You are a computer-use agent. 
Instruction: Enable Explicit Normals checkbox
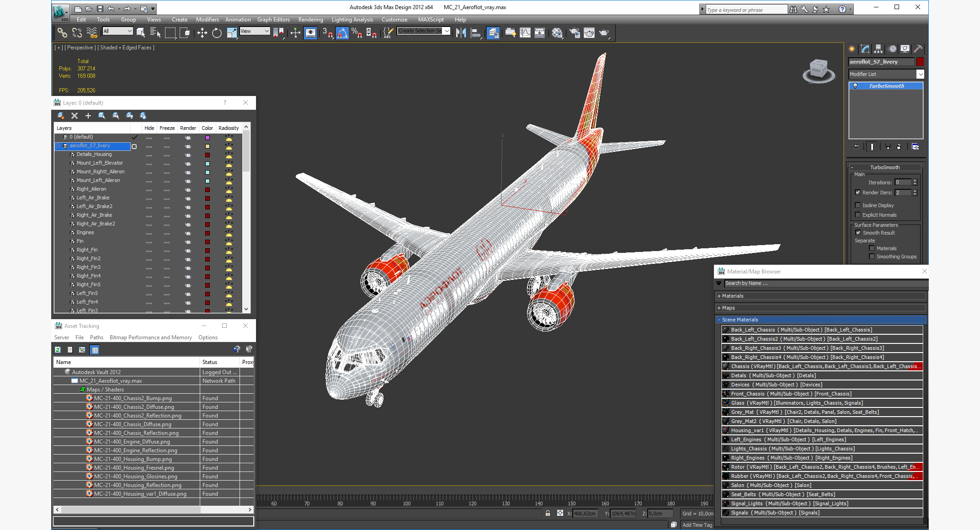(858, 215)
